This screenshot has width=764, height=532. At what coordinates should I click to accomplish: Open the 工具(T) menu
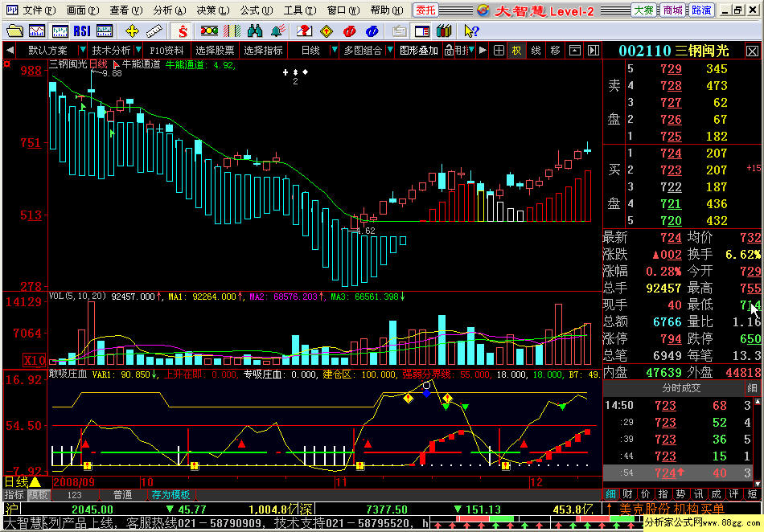point(300,10)
